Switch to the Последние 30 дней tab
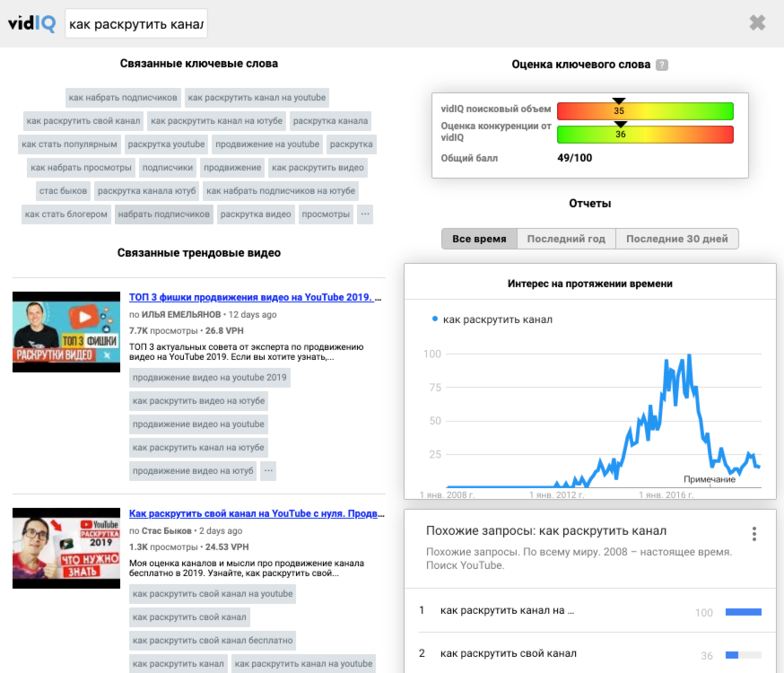This screenshot has height=673, width=784. click(x=677, y=239)
